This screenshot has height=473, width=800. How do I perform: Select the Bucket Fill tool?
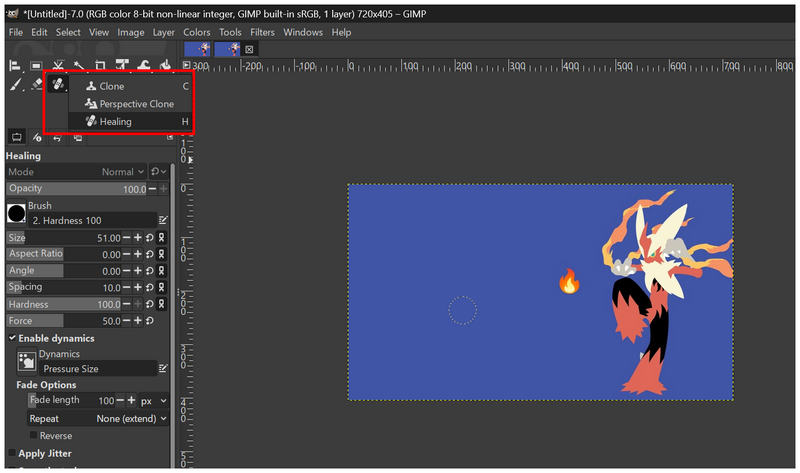[x=165, y=65]
